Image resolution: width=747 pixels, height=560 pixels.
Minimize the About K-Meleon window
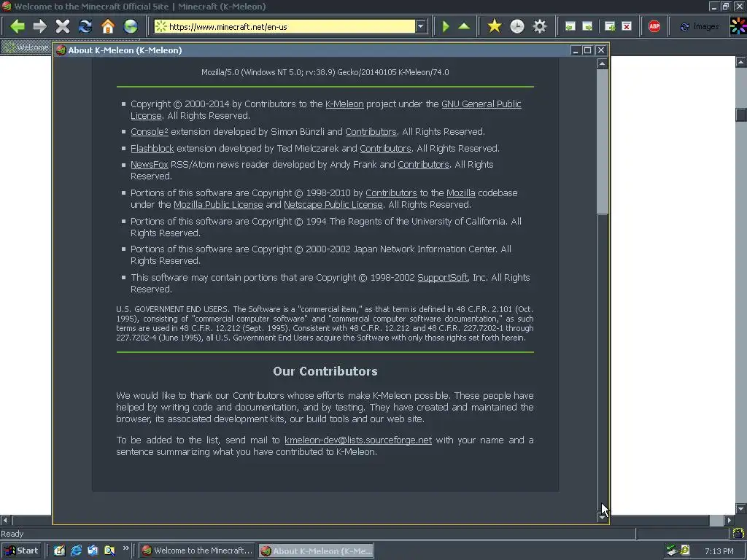576,50
